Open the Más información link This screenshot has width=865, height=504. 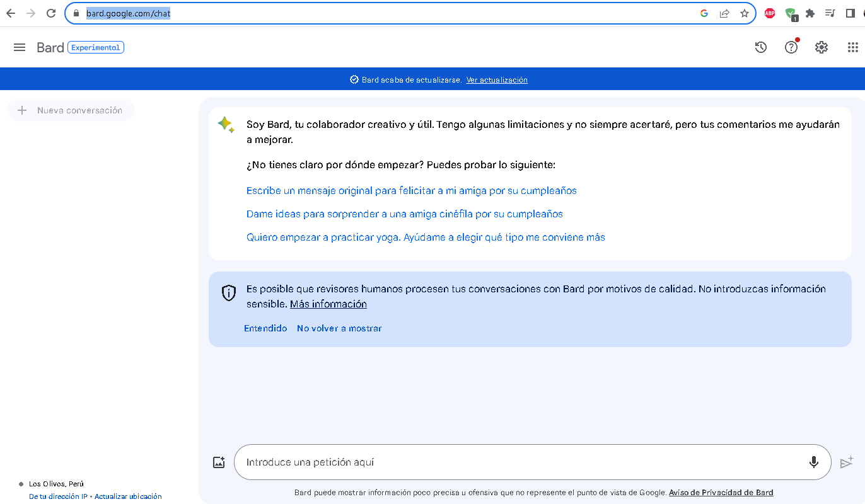pyautogui.click(x=328, y=304)
